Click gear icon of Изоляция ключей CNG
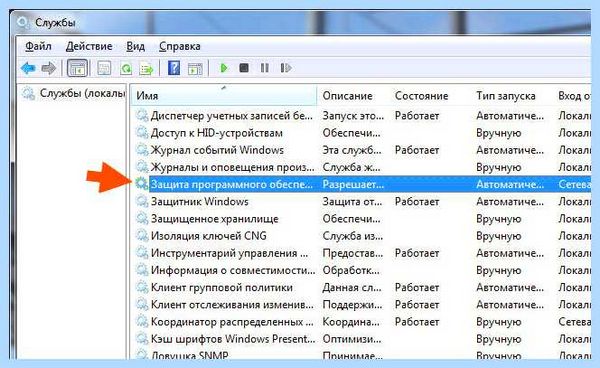The width and height of the screenshot is (600, 368). tap(142, 235)
